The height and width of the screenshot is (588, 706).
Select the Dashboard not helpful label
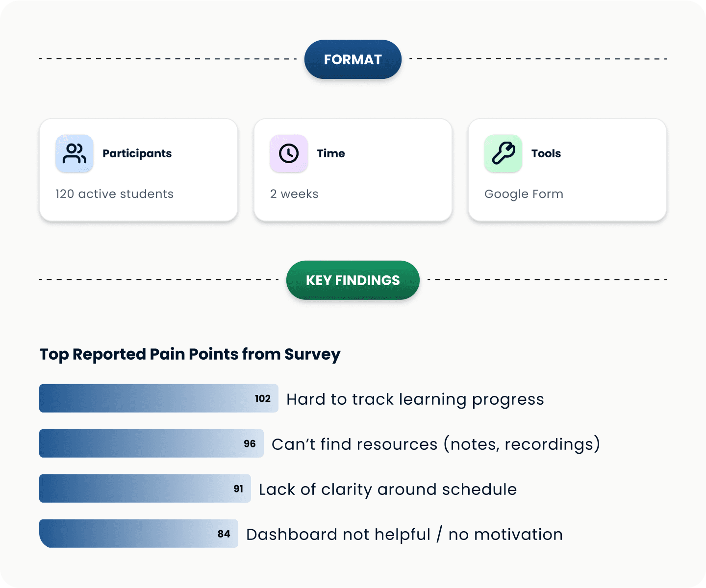[404, 535]
